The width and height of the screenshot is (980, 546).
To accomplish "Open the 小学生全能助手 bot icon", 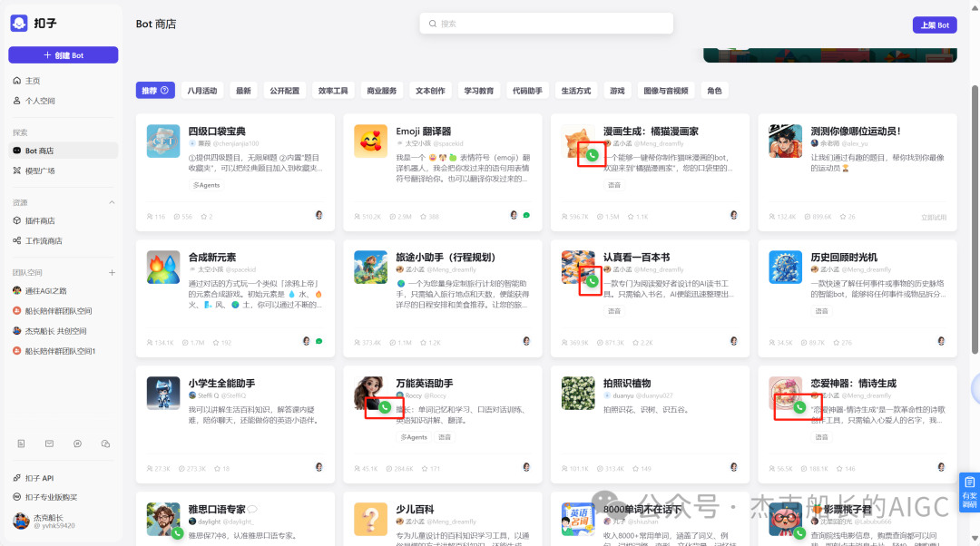I will 163,393.
